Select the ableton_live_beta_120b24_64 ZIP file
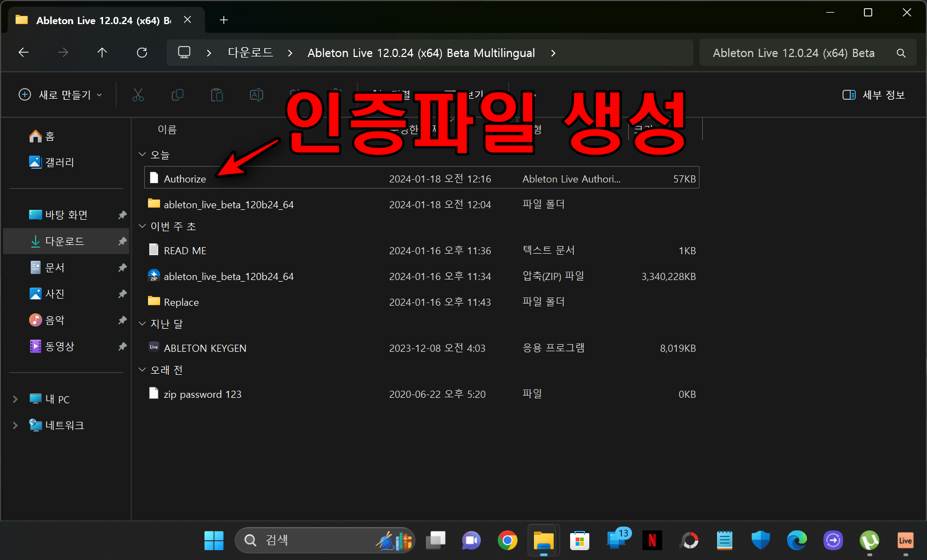The height and width of the screenshot is (560, 927). click(422, 276)
